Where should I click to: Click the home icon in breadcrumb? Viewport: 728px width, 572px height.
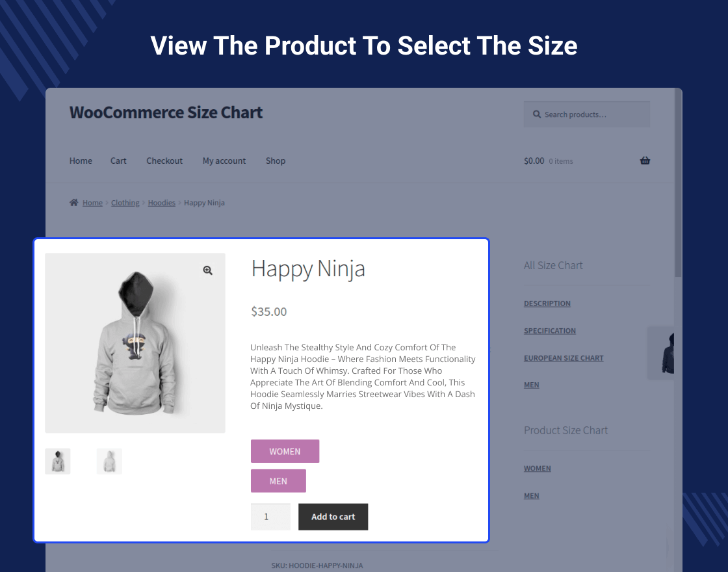pos(73,203)
